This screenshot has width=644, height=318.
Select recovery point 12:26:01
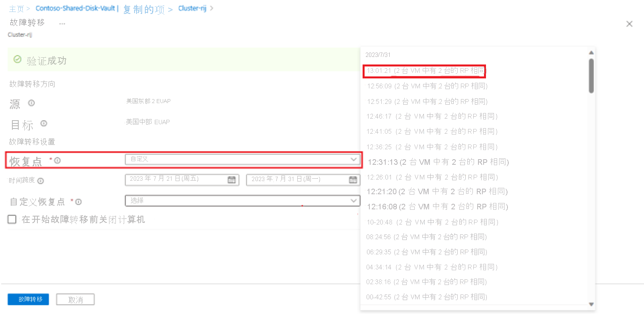click(x=432, y=177)
